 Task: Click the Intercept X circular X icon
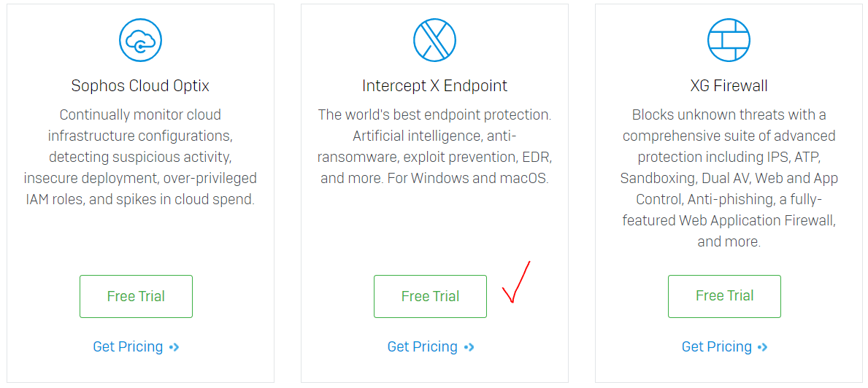(434, 40)
